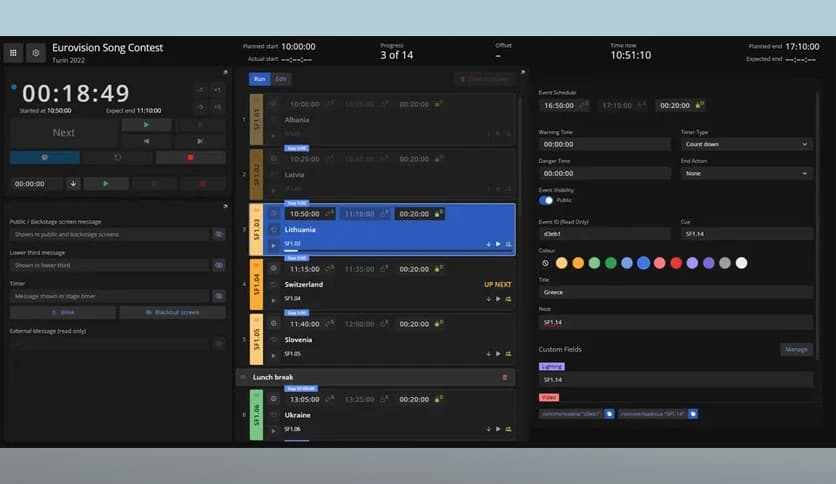Pop out the messages panel

coord(226,206)
